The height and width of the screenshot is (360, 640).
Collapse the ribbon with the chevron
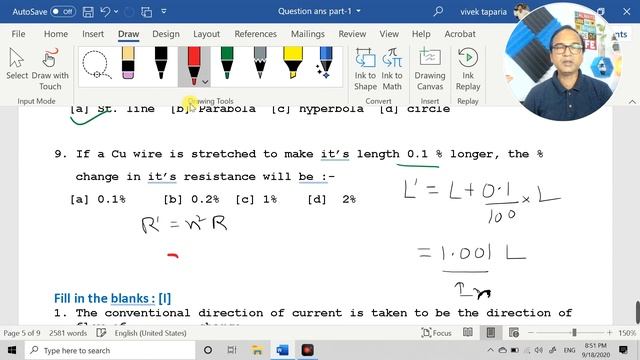pyautogui.click(x=632, y=101)
